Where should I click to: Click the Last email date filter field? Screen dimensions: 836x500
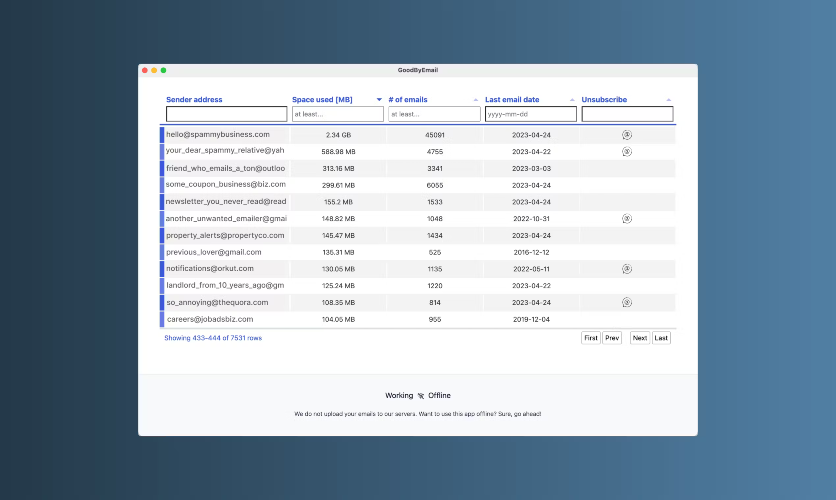[530, 114]
